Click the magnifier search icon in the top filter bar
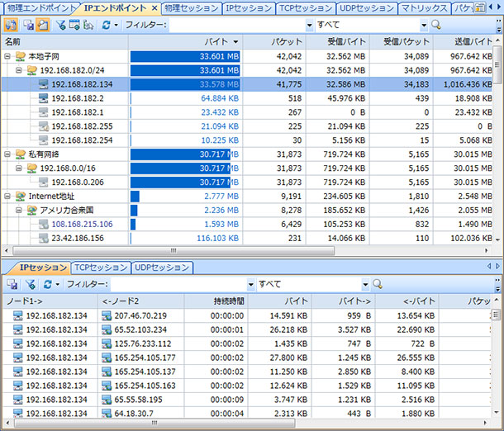 coord(435,25)
